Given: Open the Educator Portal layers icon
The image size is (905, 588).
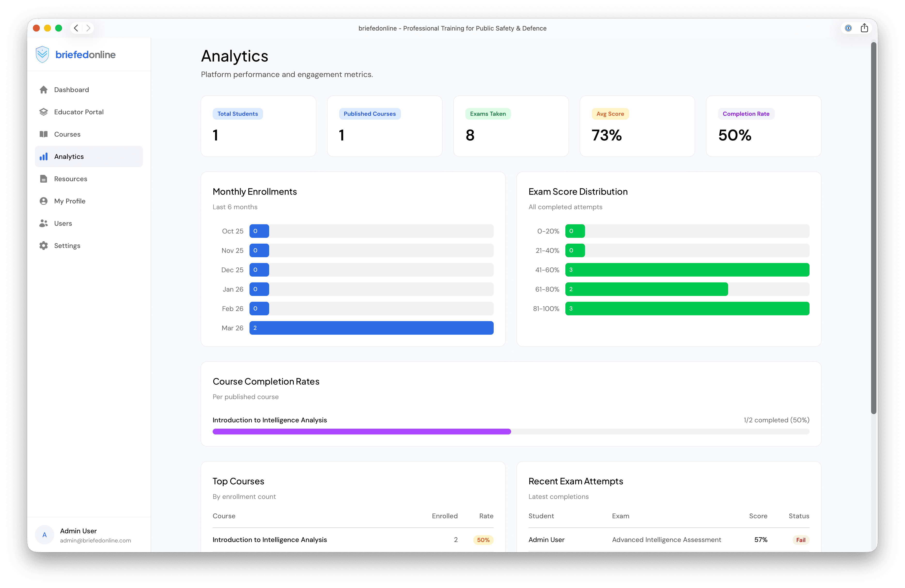Looking at the screenshot, I should [x=44, y=112].
